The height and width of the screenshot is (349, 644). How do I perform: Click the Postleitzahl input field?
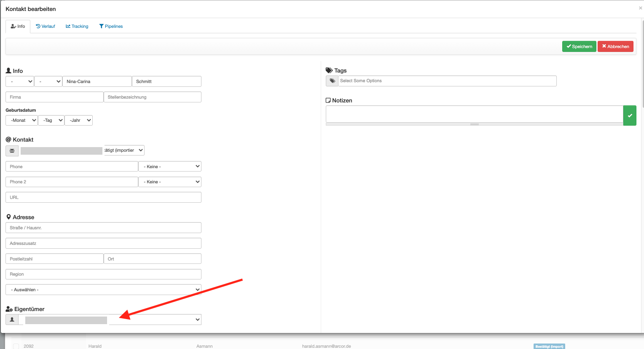54,259
